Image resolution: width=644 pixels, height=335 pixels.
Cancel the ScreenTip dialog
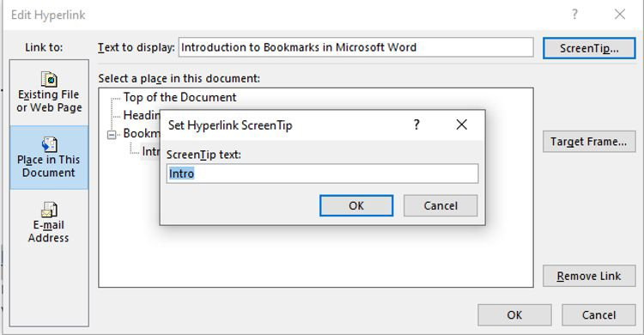tap(440, 205)
